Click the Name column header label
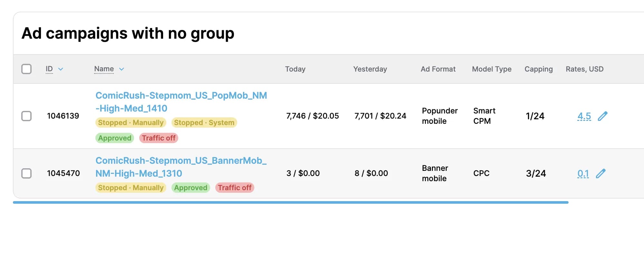Viewport: 644px width, 254px height. click(x=104, y=69)
